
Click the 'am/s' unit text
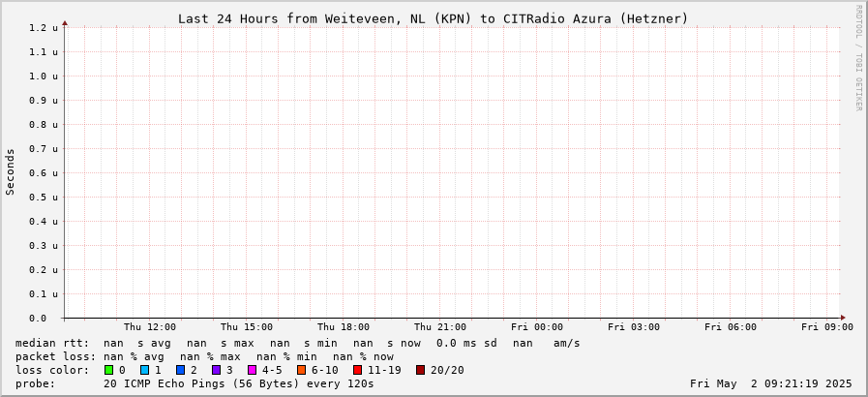[x=567, y=344]
